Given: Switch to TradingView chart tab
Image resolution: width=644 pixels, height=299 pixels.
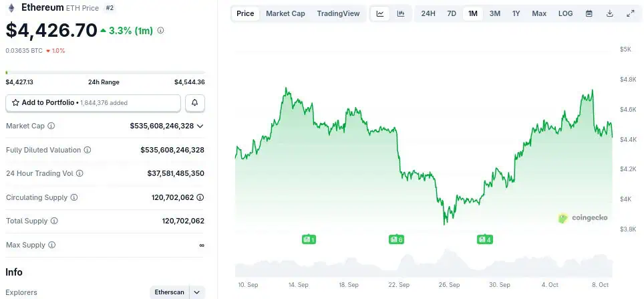Looking at the screenshot, I should click(338, 13).
